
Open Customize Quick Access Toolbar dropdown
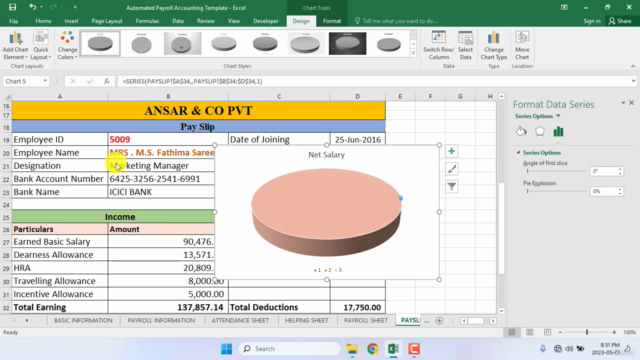tap(75, 7)
